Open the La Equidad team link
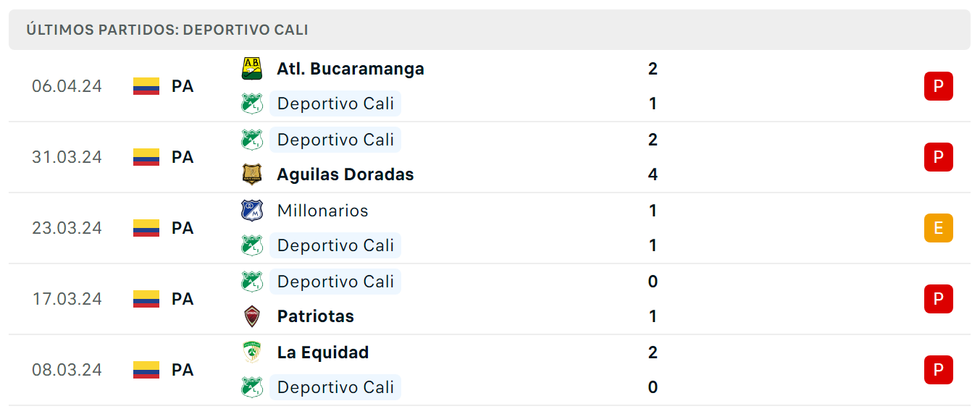 (x=323, y=352)
